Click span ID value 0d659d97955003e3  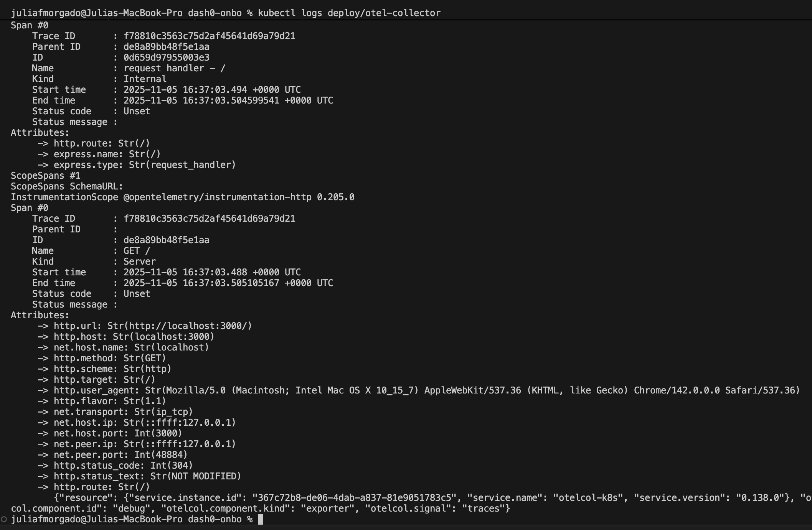point(166,58)
